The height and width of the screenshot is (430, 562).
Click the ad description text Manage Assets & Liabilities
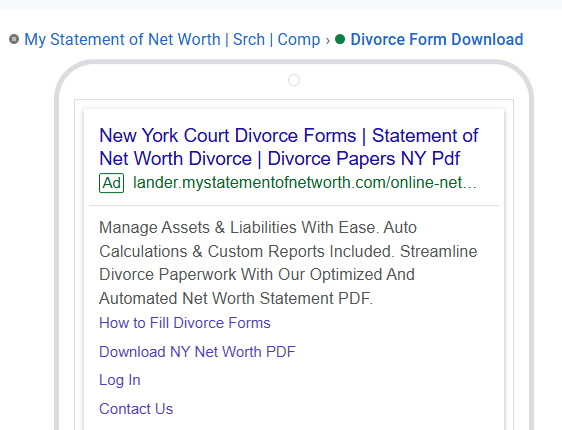coord(288,263)
